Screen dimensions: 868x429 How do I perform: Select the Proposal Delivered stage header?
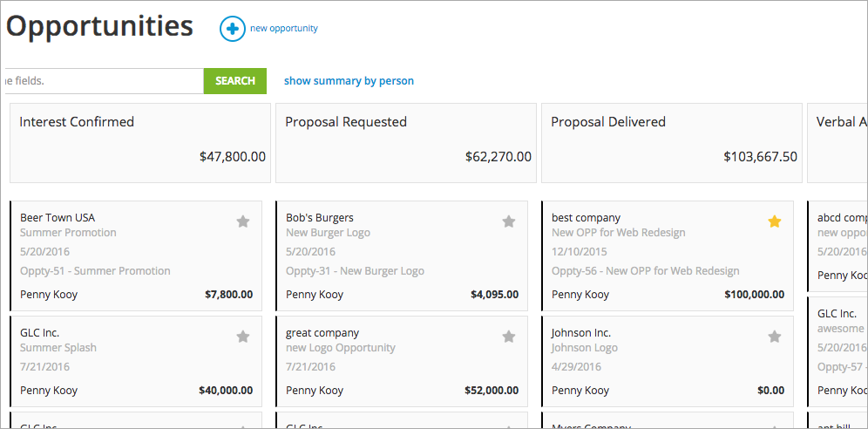pyautogui.click(x=671, y=143)
